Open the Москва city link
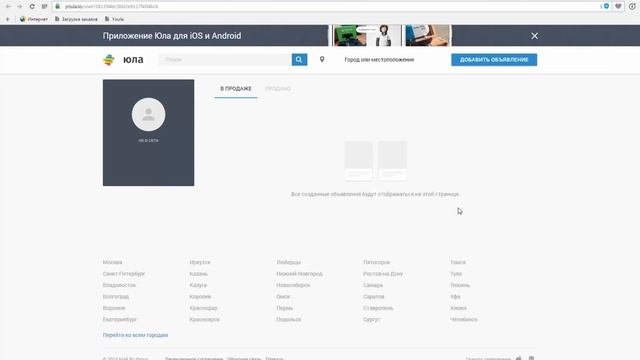640x360 pixels. pyautogui.click(x=112, y=262)
